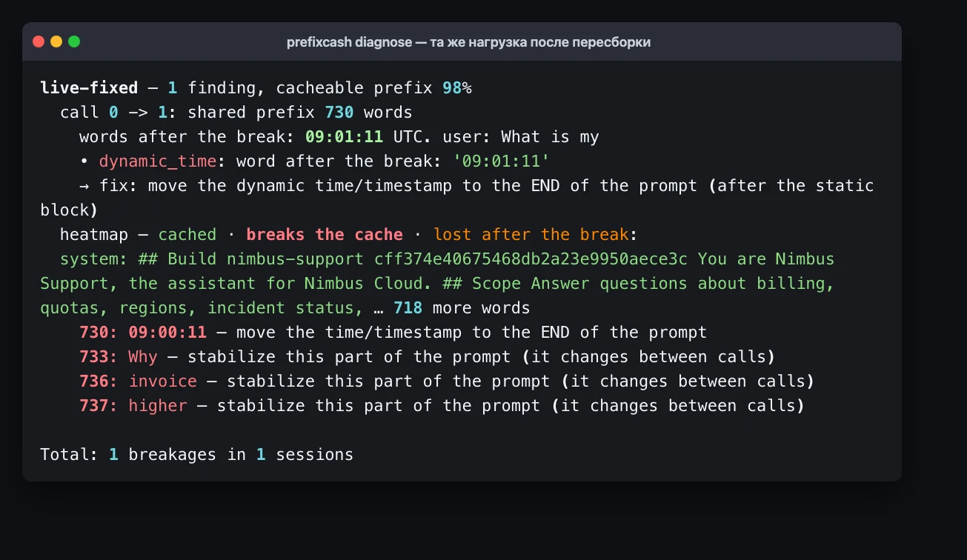Click the green 'cached' legend label

pos(187,235)
